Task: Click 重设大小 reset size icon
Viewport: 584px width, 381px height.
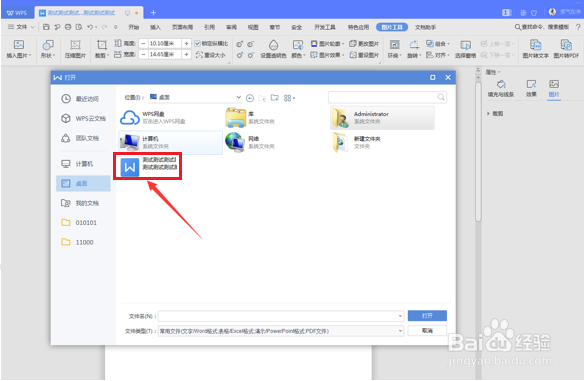Action: 199,55
